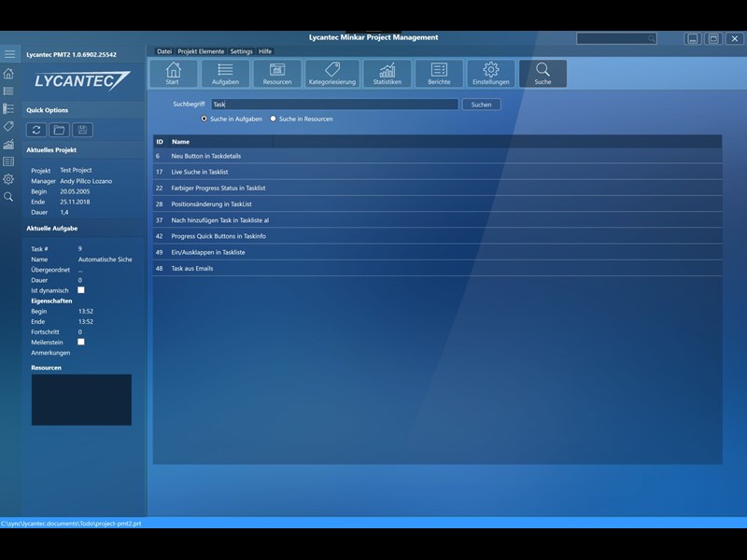Click task name 'Automatische Siche'

[x=105, y=259]
